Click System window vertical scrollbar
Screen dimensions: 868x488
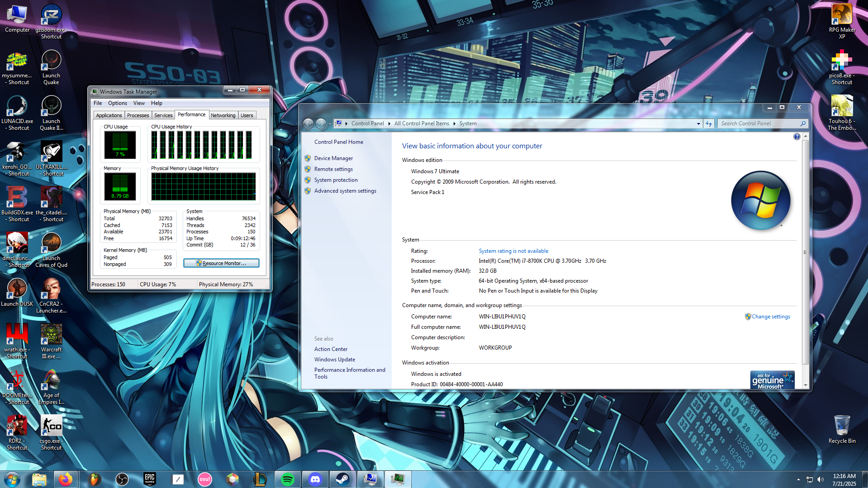pyautogui.click(x=805, y=252)
